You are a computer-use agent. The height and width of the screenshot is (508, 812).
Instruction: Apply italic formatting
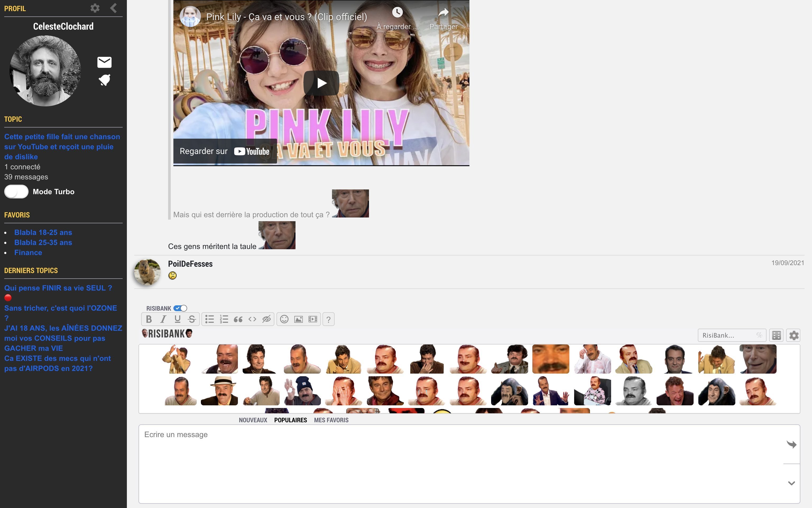coord(163,319)
